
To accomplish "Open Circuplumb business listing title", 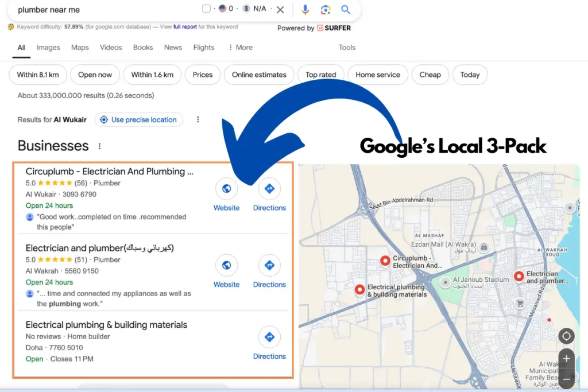I will click(110, 171).
